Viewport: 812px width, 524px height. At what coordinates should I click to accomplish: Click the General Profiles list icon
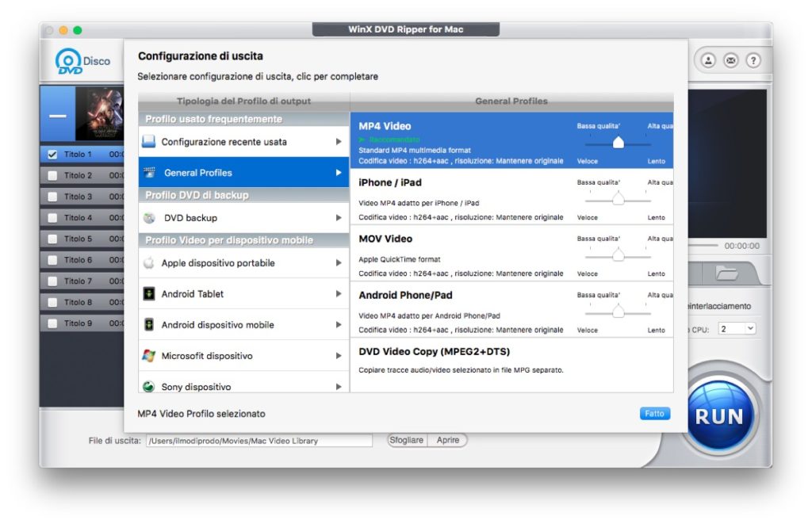[149, 173]
